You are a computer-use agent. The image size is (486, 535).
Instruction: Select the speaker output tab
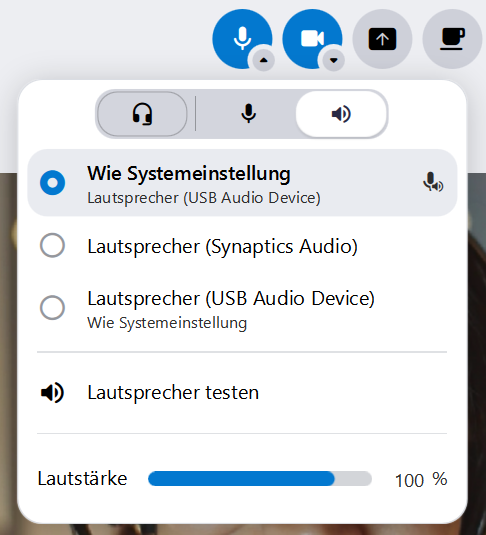click(341, 114)
